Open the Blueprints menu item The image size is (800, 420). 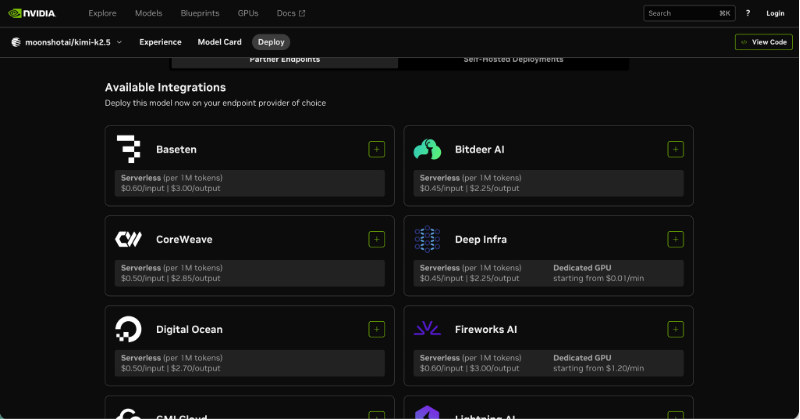click(x=200, y=13)
